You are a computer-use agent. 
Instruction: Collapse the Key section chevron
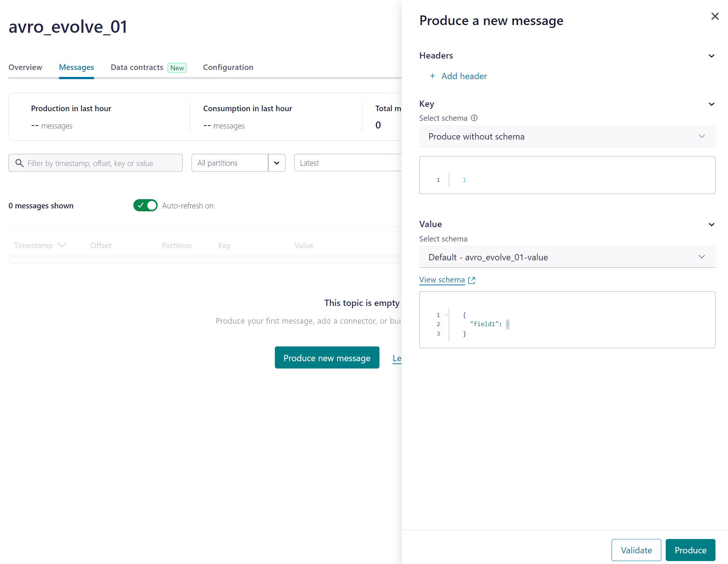pos(711,104)
